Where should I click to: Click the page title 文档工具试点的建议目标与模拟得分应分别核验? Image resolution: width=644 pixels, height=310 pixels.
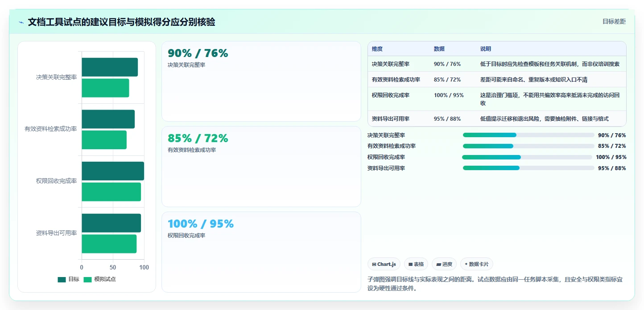(121, 22)
